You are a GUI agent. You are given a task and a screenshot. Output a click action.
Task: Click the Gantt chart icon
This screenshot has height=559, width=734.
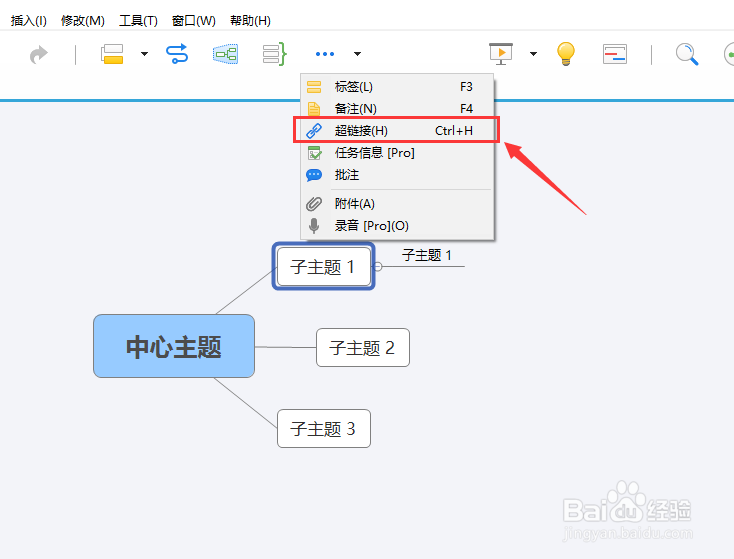pyautogui.click(x=615, y=54)
